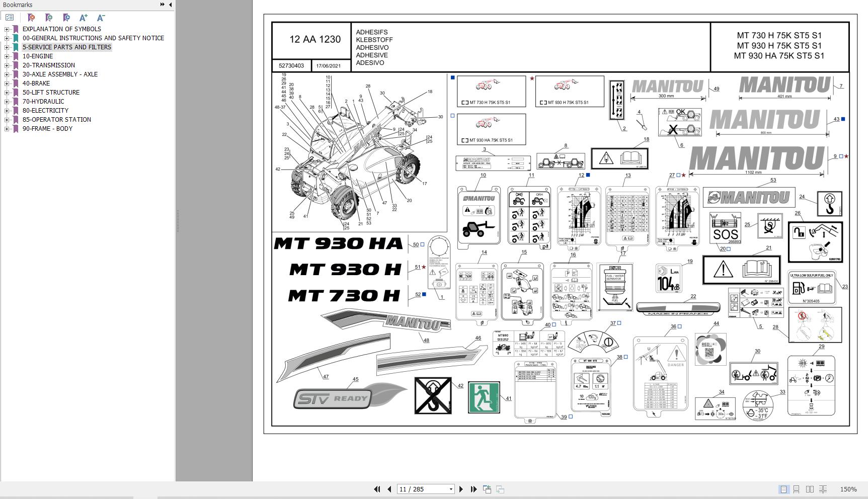
Task: Click the bookmark icon beside 10-ENGINE
Action: [16, 56]
